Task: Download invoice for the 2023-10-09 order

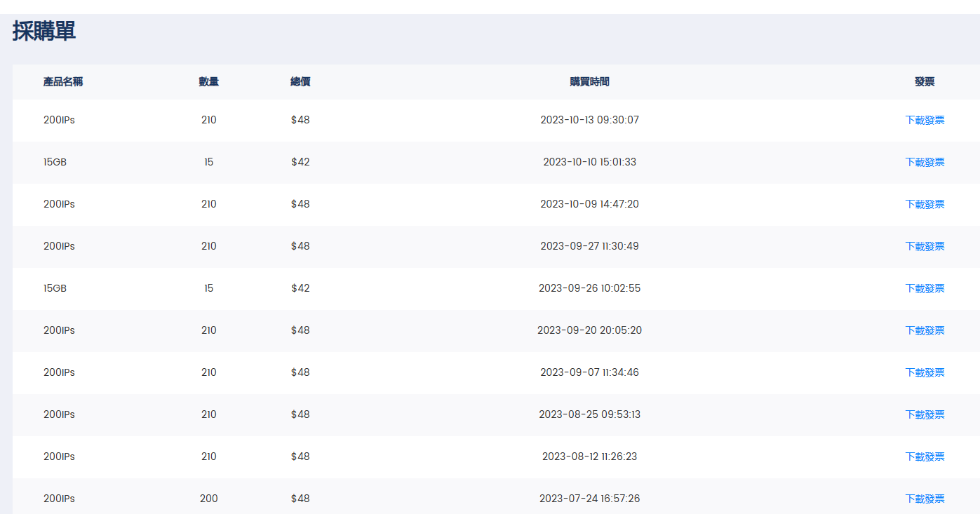Action: pos(924,204)
